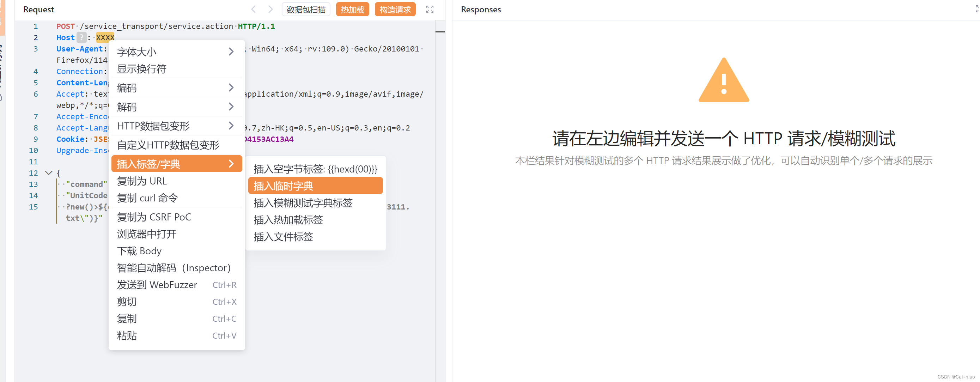This screenshot has height=382, width=980.
Task: Select 插入空字节标签 {{hexd(00)}}
Action: [x=315, y=169]
